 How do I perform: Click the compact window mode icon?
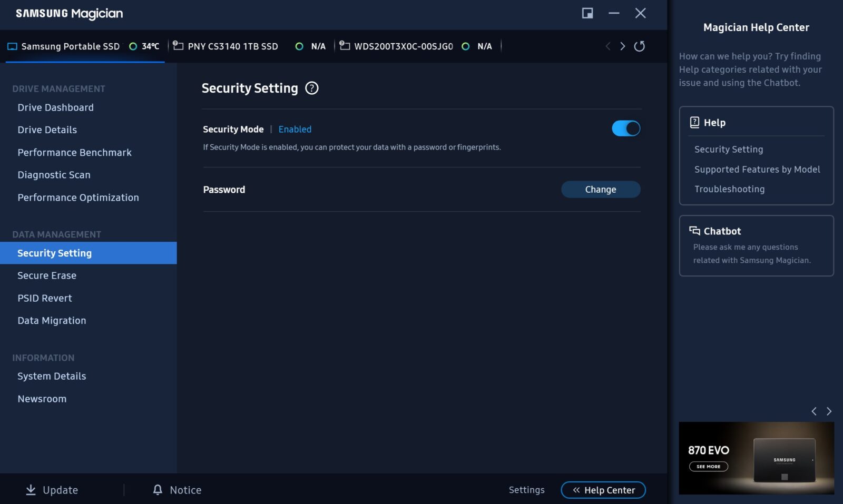click(x=587, y=13)
